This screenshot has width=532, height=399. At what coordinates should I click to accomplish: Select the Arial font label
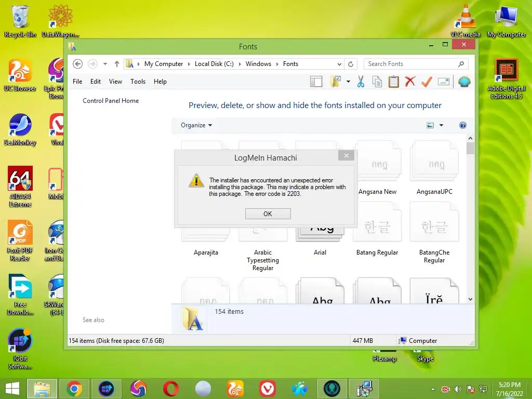[320, 252]
